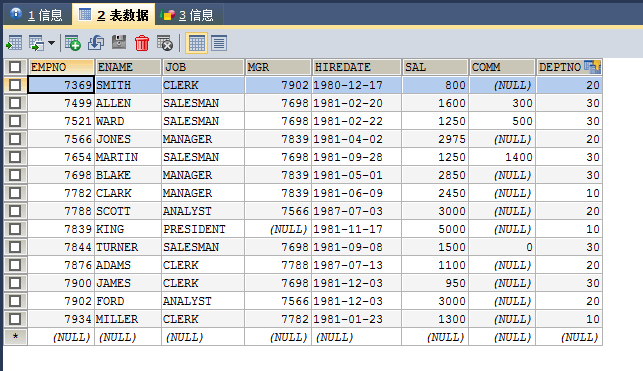This screenshot has height=371, width=643.
Task: Click the COMM column header
Action: pyautogui.click(x=502, y=67)
